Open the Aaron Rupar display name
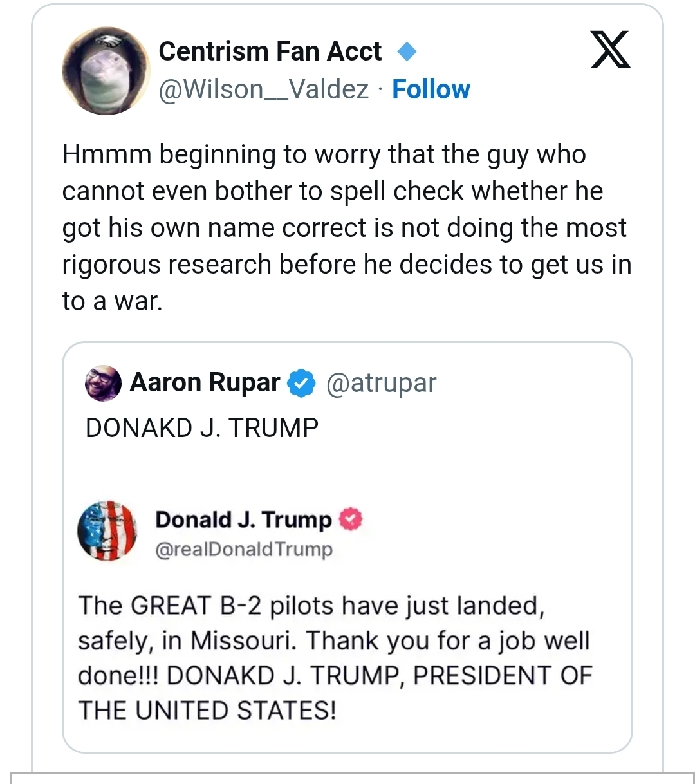 pyautogui.click(x=205, y=383)
